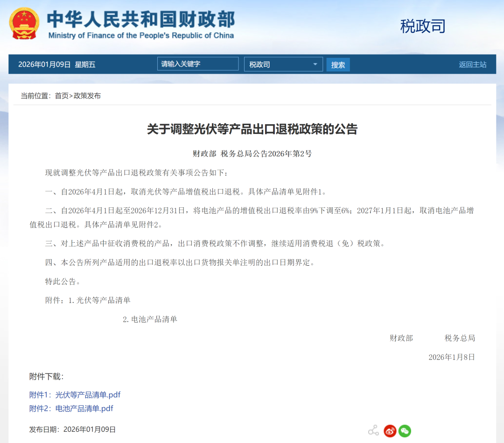Click the dropdown arrow next to 税政司
Screen dimensions: 504x443
316,64
